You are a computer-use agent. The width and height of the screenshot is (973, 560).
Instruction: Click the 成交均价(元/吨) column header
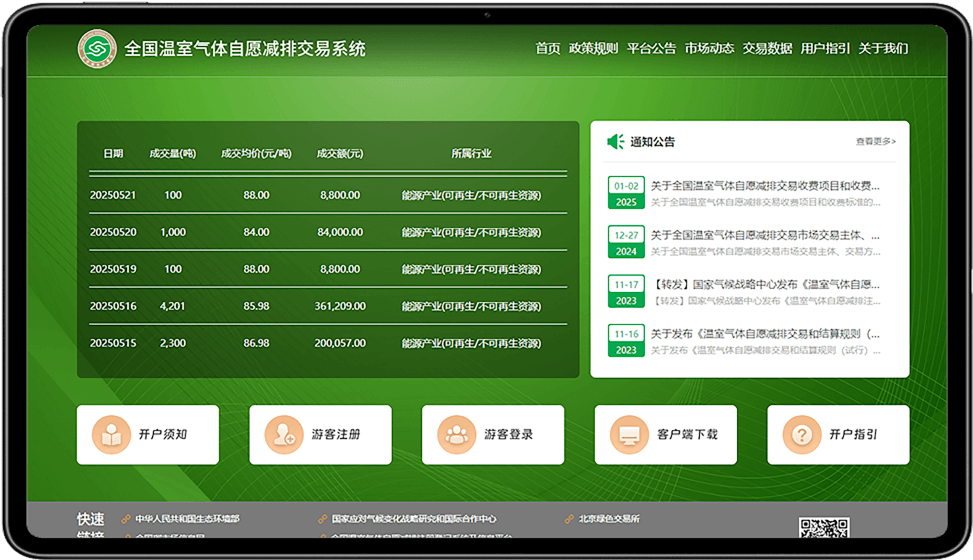pos(255,154)
